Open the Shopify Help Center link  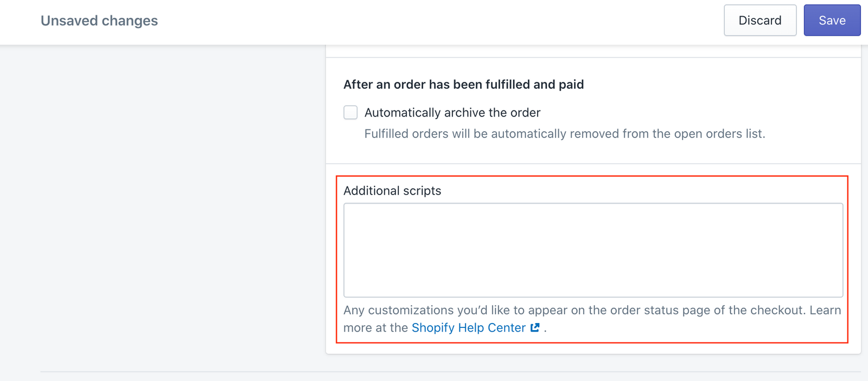point(468,328)
